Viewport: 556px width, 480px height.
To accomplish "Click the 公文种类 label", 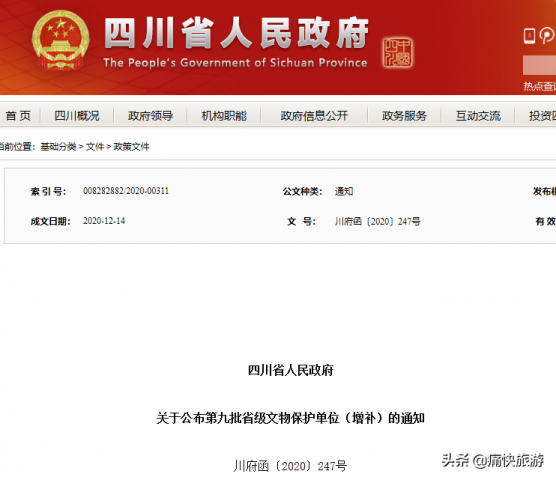I will click(x=302, y=191).
